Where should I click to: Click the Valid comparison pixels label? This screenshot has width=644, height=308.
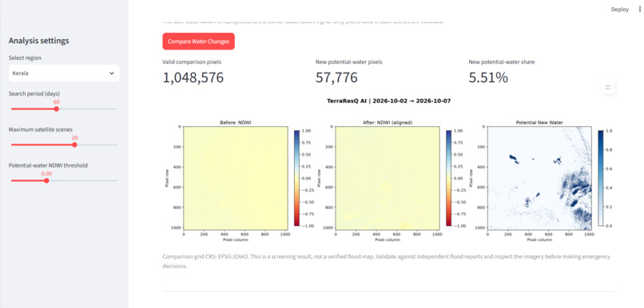pos(192,62)
